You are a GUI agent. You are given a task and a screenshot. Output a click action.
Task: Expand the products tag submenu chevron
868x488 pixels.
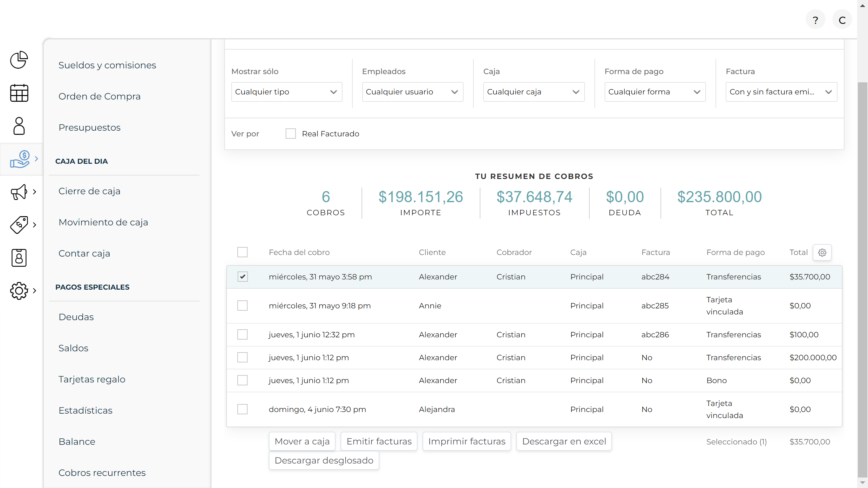(x=34, y=225)
